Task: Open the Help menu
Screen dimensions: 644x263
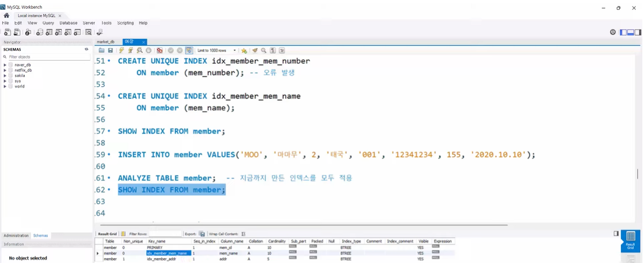Action: click(x=143, y=23)
